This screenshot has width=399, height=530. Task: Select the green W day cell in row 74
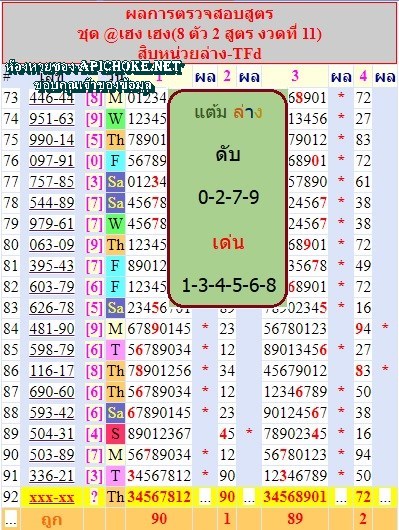(x=115, y=119)
